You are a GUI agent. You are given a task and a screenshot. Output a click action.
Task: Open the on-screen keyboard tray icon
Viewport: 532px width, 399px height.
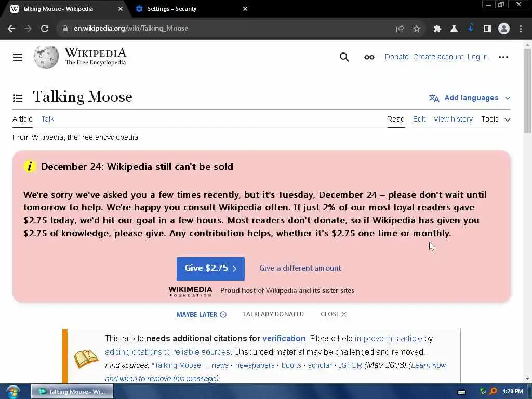pos(461,392)
